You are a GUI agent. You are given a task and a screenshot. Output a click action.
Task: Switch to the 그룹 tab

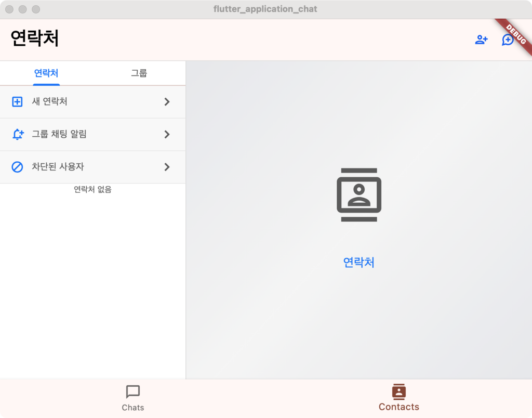tap(139, 73)
